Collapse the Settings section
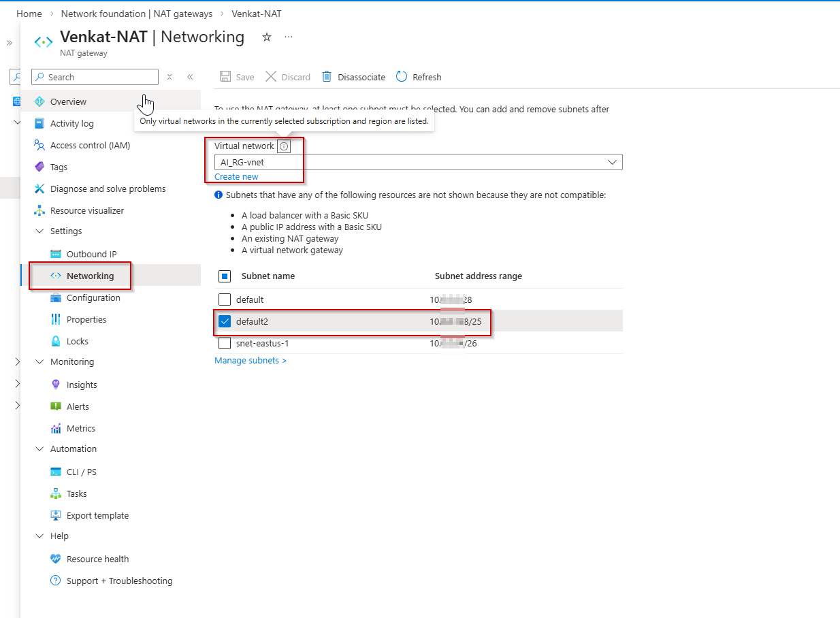This screenshot has height=618, width=840. (39, 231)
